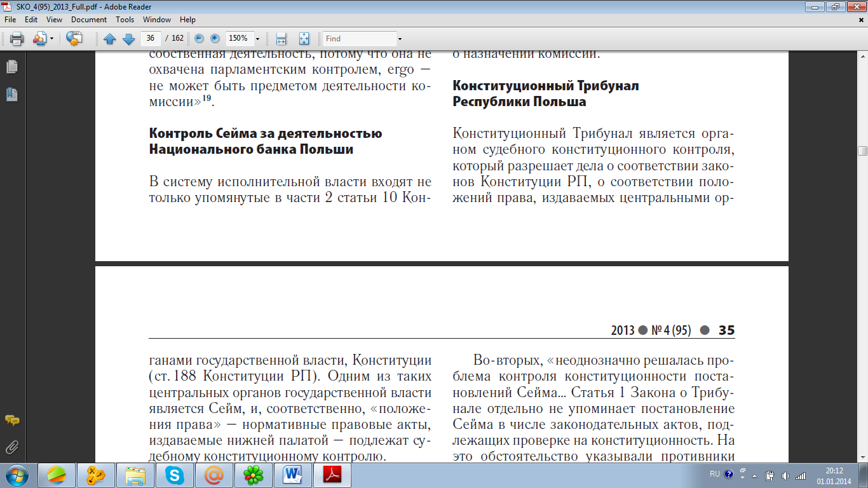Select the Fit One Full Page icon
868x488 pixels.
click(304, 39)
